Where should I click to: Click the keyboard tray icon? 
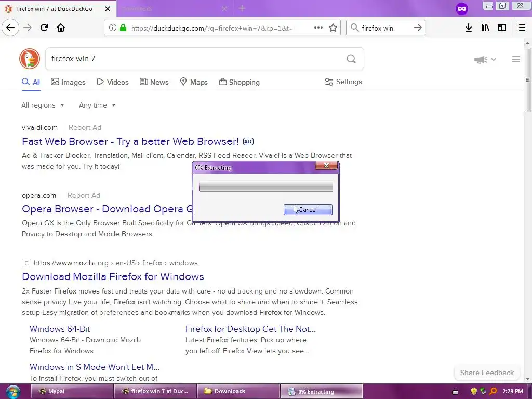(455, 392)
